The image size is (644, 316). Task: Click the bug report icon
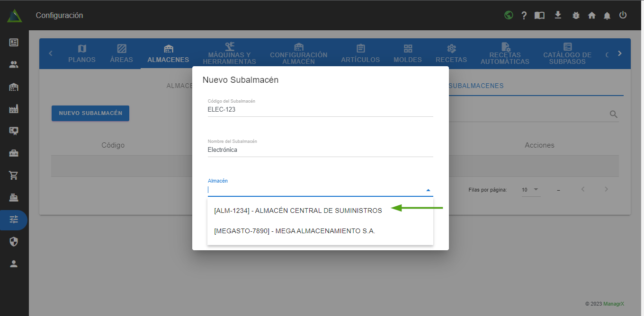tap(576, 15)
